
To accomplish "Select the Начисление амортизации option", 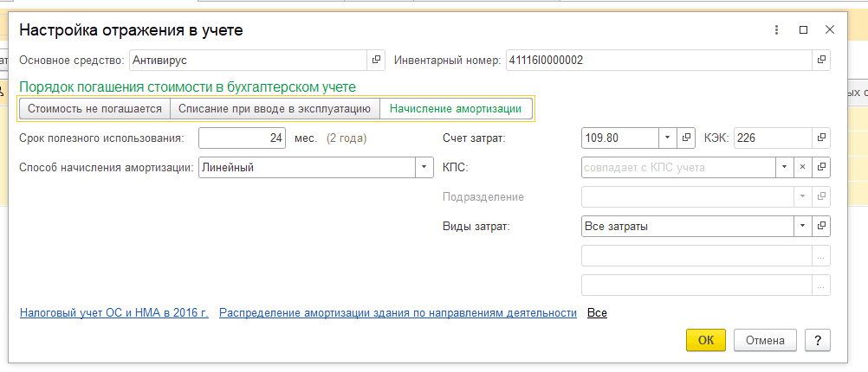I will pyautogui.click(x=455, y=109).
